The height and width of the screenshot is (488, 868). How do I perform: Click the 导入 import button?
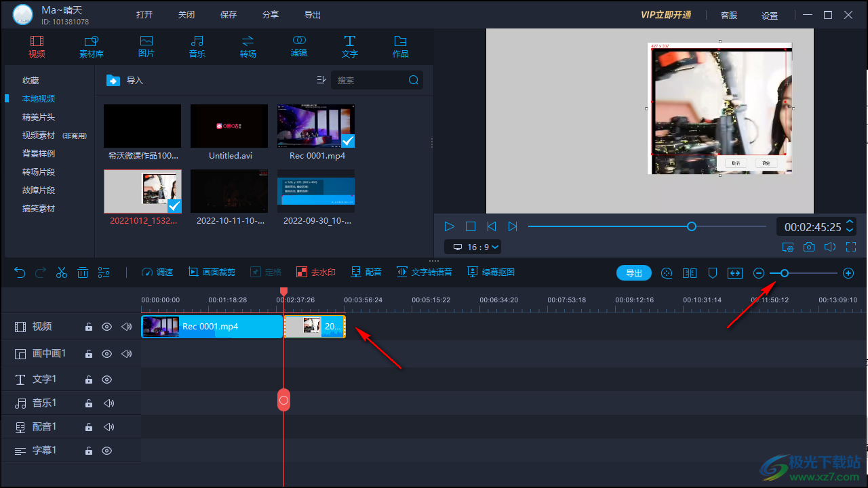(x=125, y=80)
